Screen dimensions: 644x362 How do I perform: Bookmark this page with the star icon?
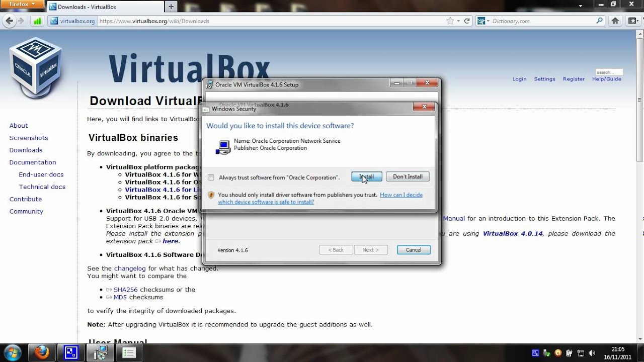pos(450,21)
